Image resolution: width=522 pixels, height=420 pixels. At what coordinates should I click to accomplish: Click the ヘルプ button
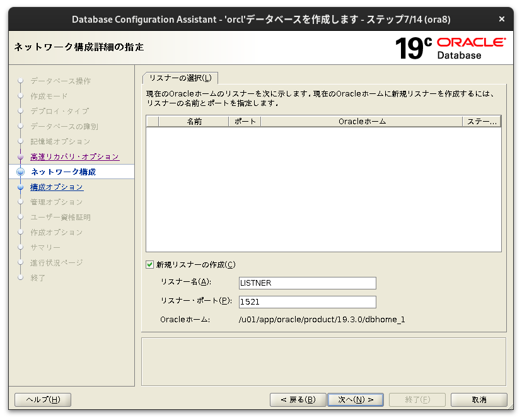pos(42,399)
